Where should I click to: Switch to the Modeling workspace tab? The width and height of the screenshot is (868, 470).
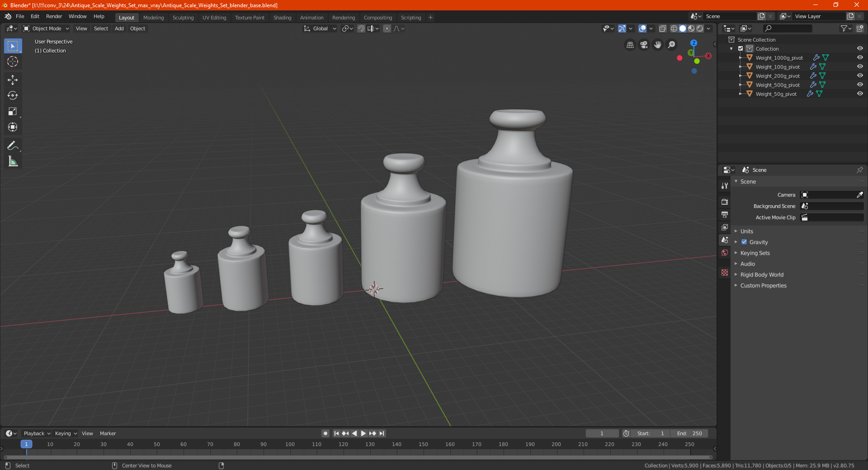point(153,18)
